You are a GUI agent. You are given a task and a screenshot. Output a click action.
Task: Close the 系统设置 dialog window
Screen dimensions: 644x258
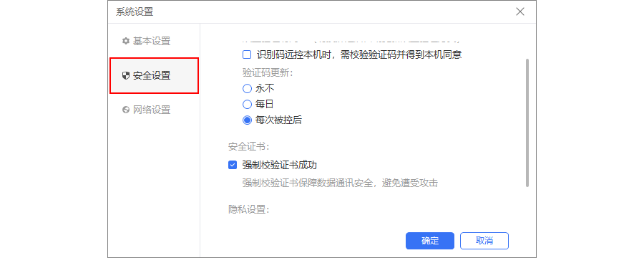520,11
